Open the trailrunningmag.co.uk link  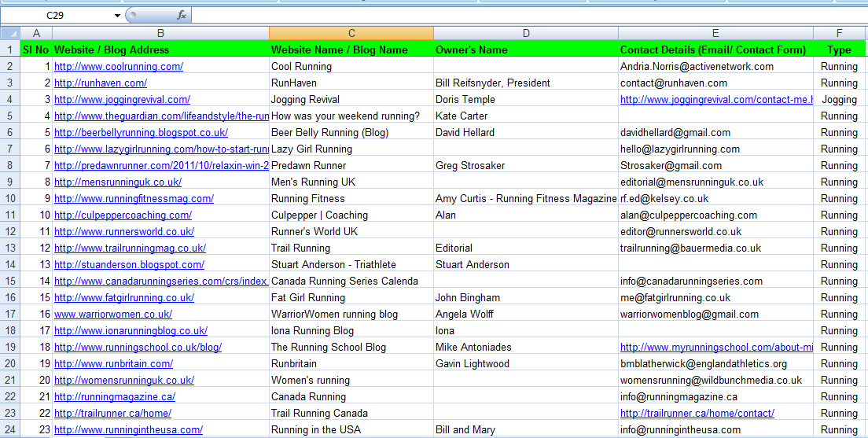[130, 248]
